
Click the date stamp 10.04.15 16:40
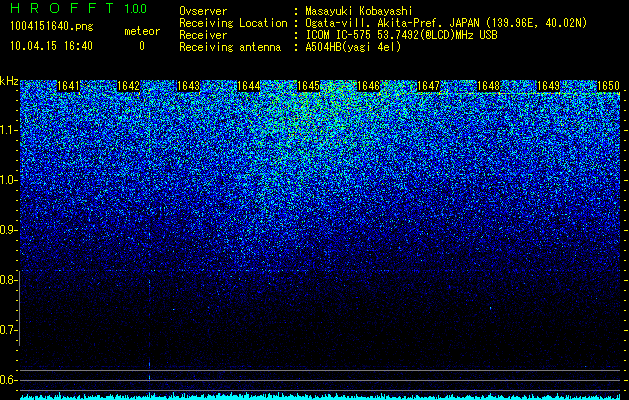[x=51, y=46]
